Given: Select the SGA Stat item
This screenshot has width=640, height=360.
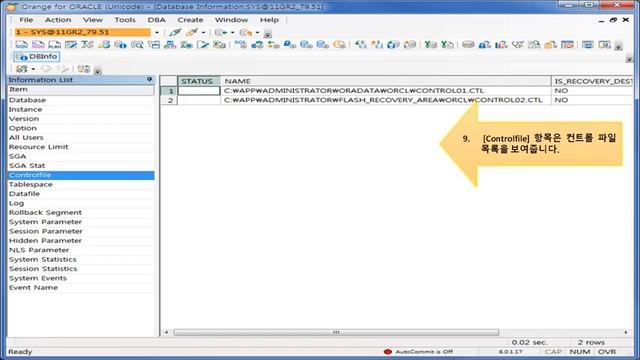Looking at the screenshot, I should (x=81, y=166).
